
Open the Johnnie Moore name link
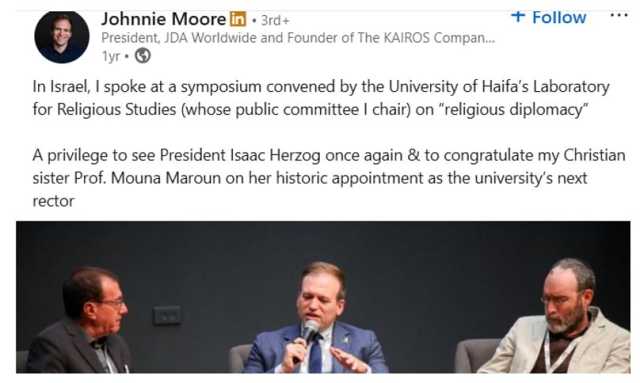click(163, 19)
